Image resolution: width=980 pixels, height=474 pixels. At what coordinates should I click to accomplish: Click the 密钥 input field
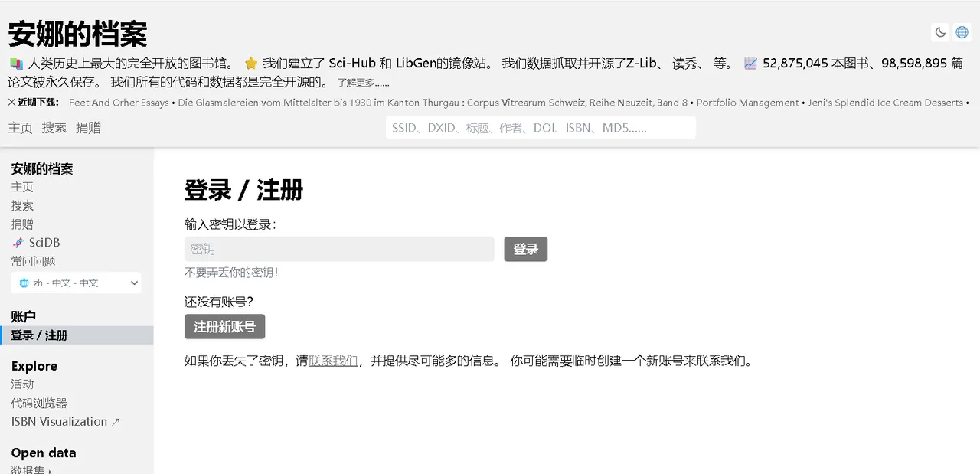[x=339, y=249]
